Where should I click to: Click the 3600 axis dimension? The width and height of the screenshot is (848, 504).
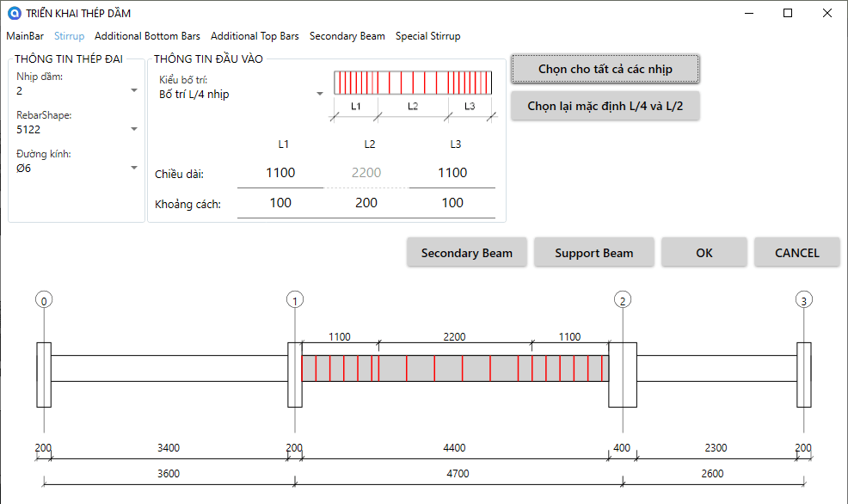coord(169,474)
